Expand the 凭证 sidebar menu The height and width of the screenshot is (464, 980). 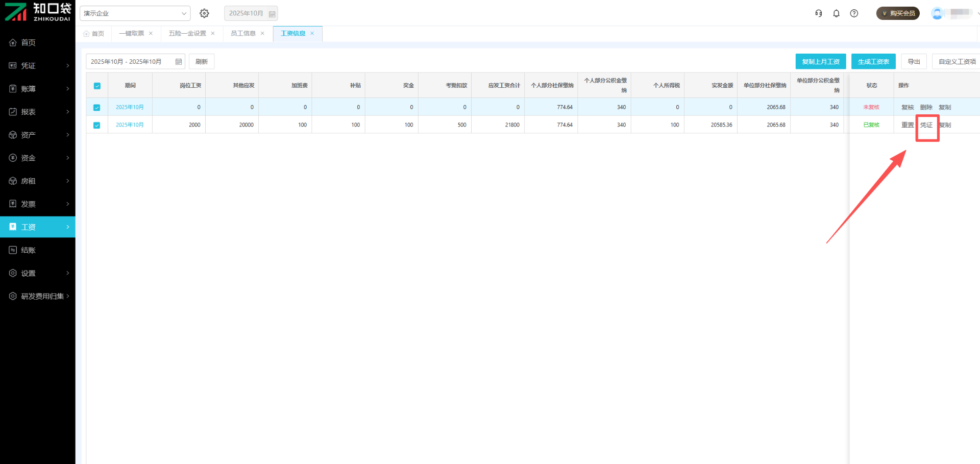coord(38,65)
